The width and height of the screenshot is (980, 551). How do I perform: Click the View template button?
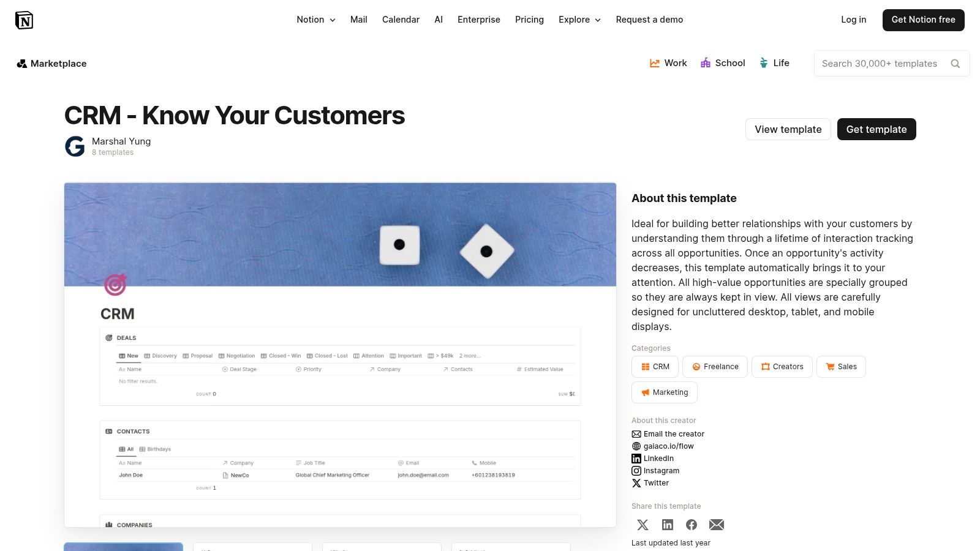[x=788, y=129]
